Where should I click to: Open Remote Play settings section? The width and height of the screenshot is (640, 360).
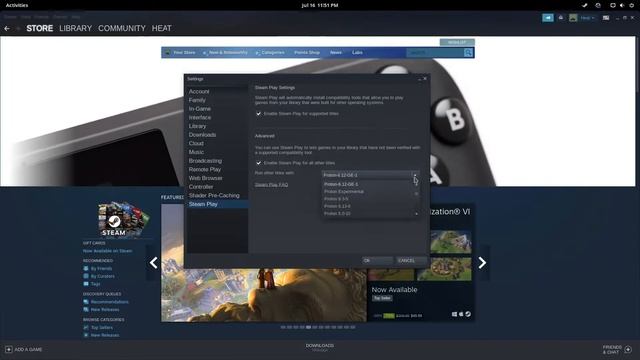[204, 169]
